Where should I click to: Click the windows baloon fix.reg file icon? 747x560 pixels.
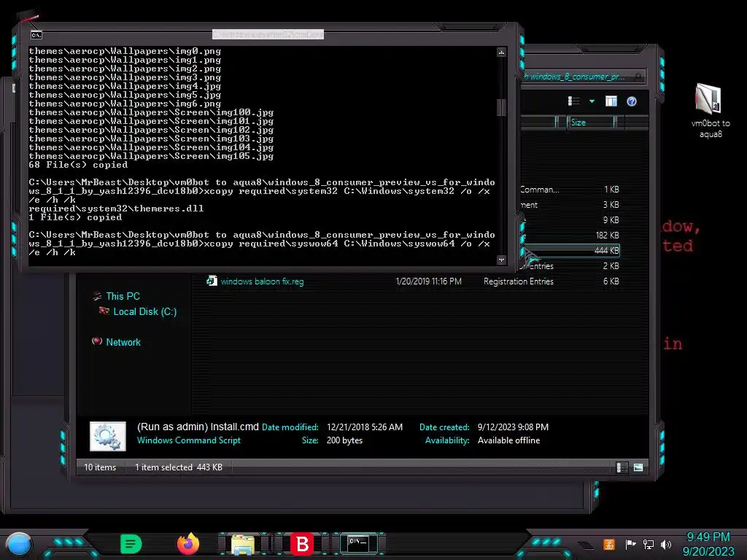tap(212, 281)
